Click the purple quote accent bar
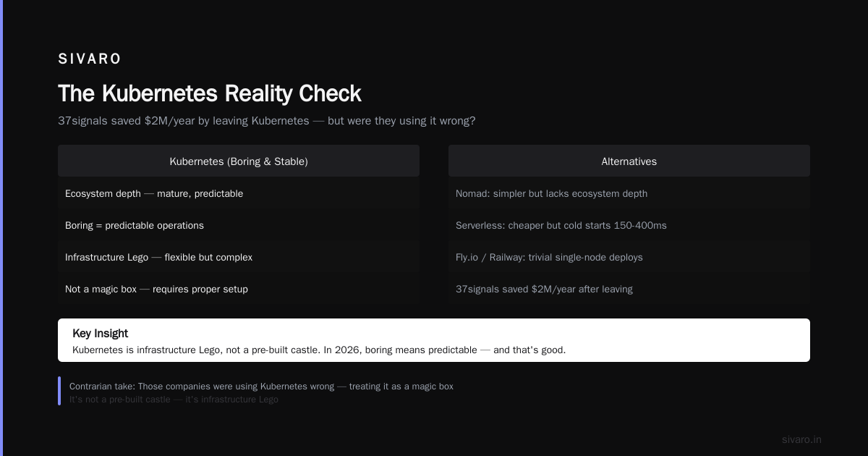Viewport: 868px width, 456px height. (x=59, y=391)
